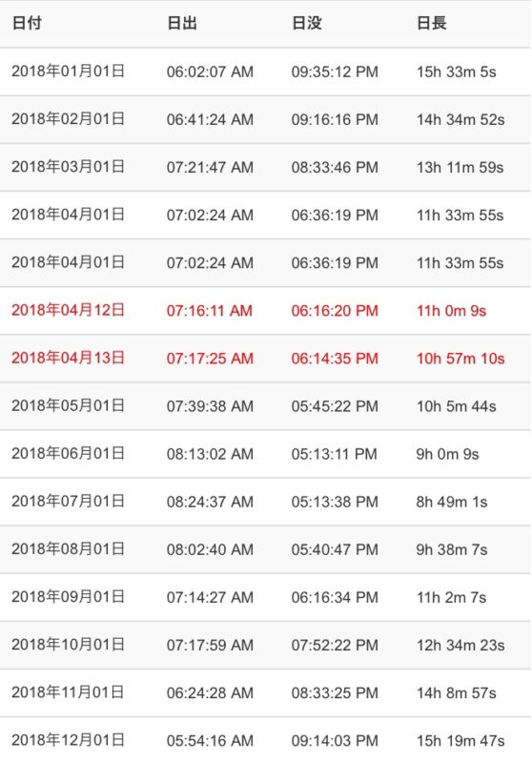Click day length 8h 49m 1s
Image resolution: width=532 pixels, height=763 pixels.
tap(452, 502)
